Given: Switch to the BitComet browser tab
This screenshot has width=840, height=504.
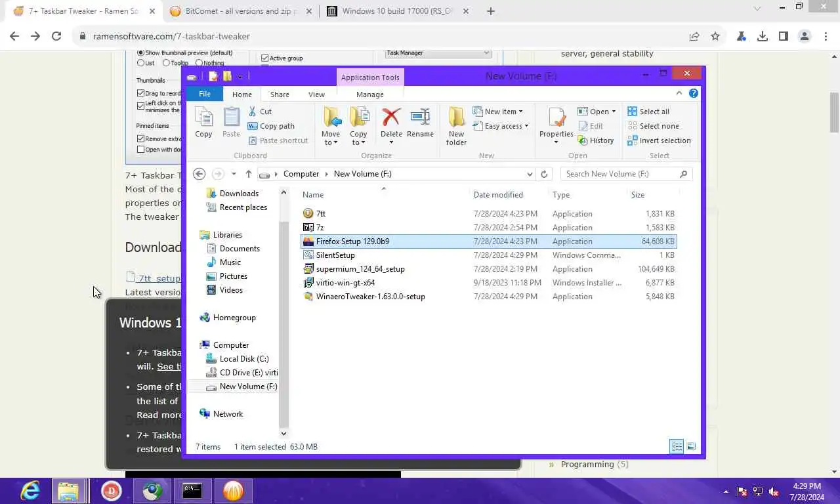Looking at the screenshot, I should (x=241, y=11).
